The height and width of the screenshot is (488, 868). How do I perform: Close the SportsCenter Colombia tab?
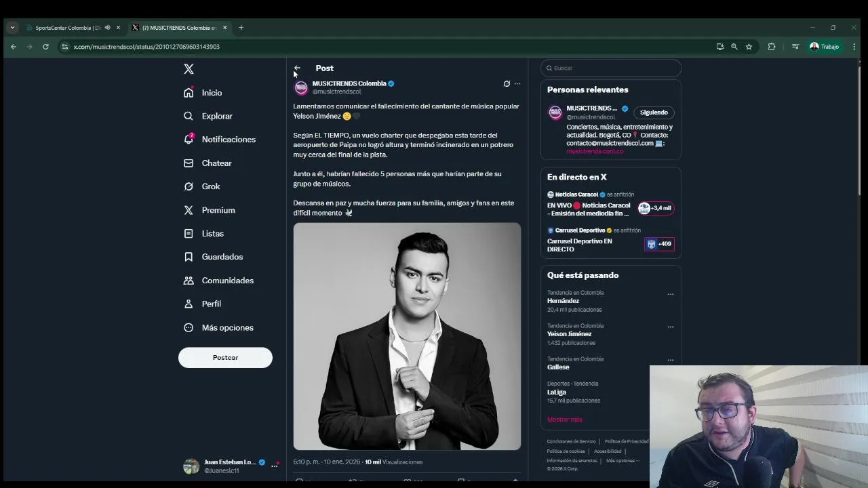coord(118,28)
